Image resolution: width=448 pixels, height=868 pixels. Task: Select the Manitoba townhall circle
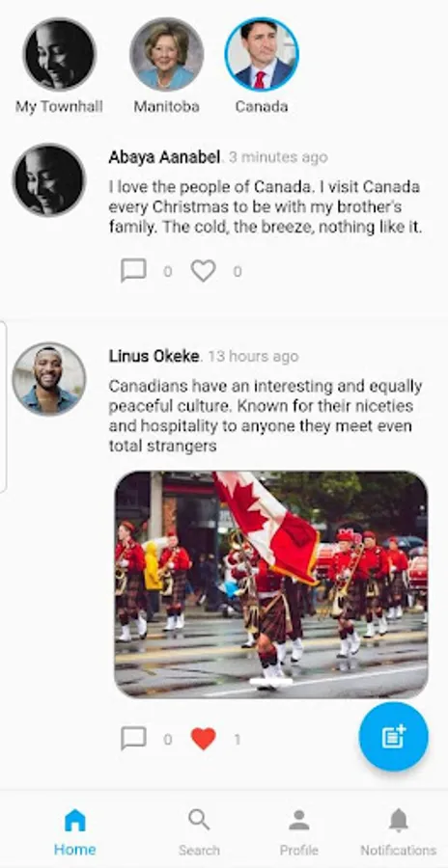click(x=167, y=54)
